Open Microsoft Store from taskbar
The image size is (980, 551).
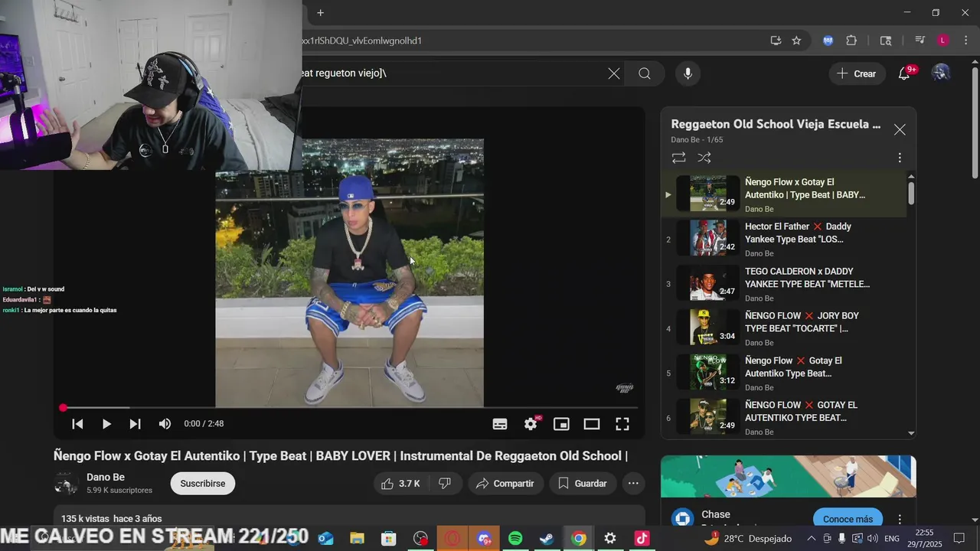coord(389,539)
